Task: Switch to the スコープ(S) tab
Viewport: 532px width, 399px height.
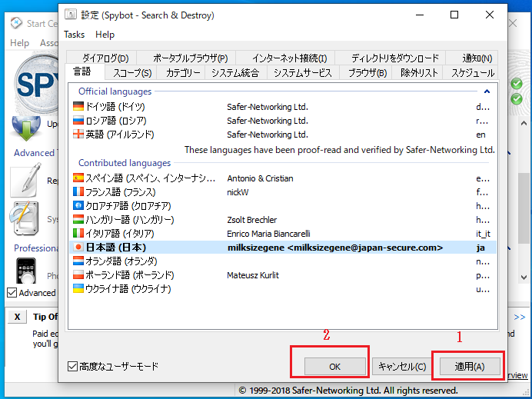Action: pos(132,73)
